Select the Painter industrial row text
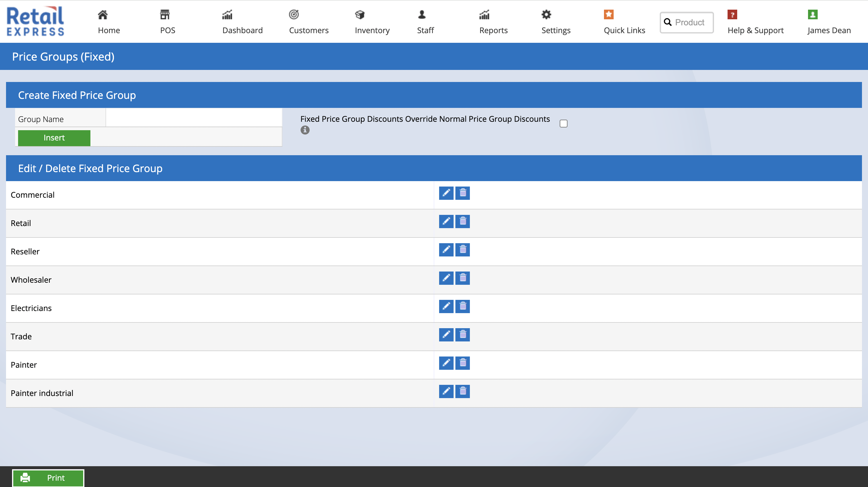This screenshot has height=487, width=868. point(42,393)
